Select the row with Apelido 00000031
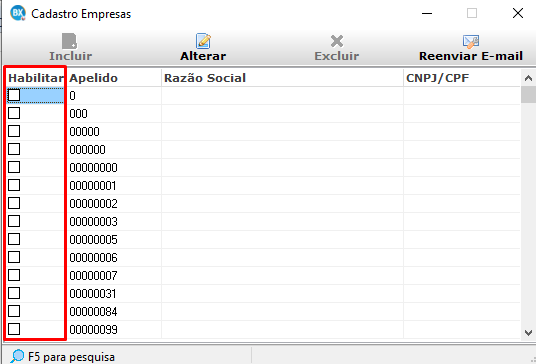 pyautogui.click(x=263, y=294)
